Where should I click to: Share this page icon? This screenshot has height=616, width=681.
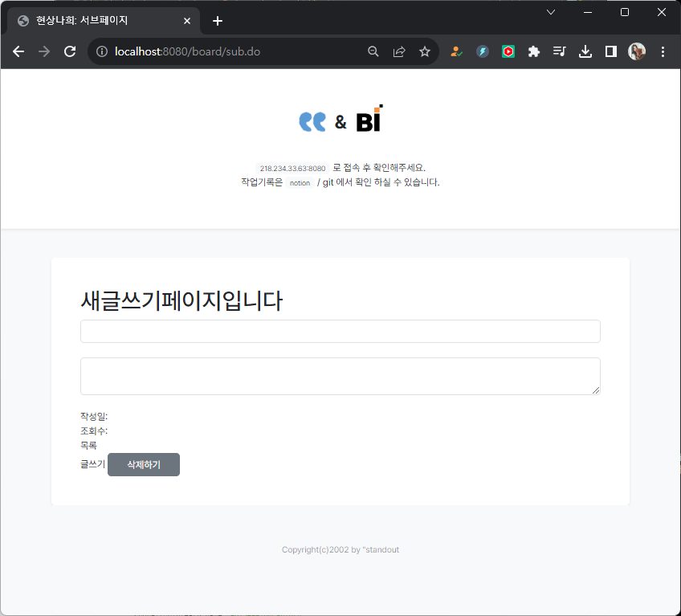pos(399,51)
